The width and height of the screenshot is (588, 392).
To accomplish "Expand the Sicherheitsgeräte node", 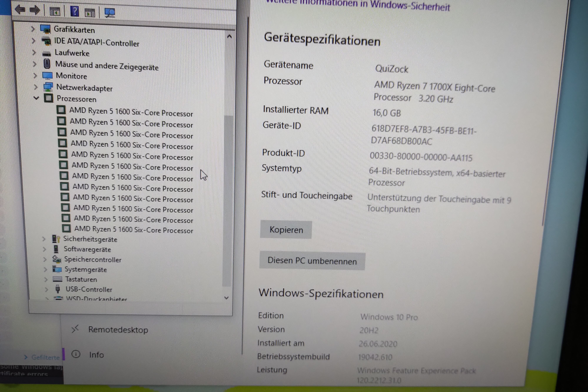I will coord(44,239).
